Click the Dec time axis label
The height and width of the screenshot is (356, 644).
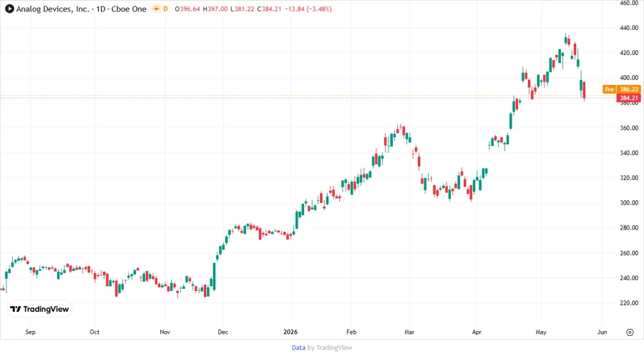(223, 332)
